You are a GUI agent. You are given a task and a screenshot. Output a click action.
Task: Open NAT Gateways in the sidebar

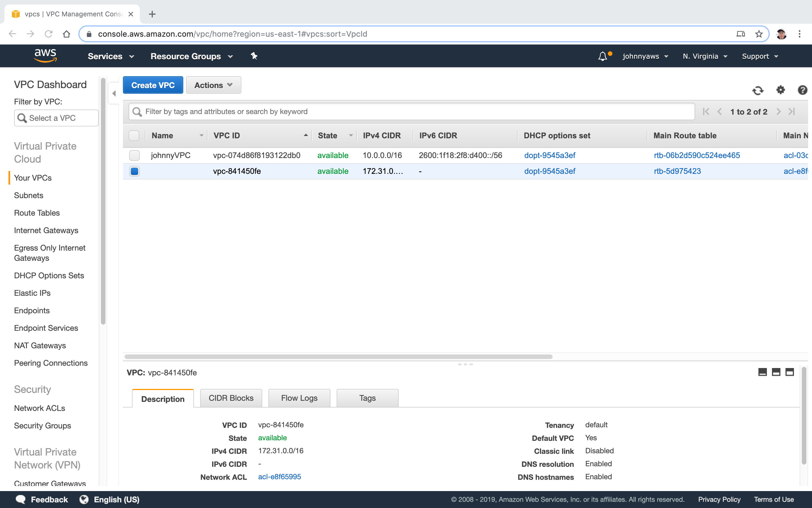(40, 345)
